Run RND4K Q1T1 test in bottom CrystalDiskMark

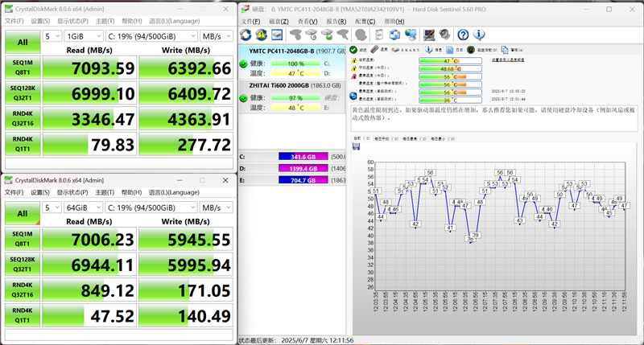(23, 315)
